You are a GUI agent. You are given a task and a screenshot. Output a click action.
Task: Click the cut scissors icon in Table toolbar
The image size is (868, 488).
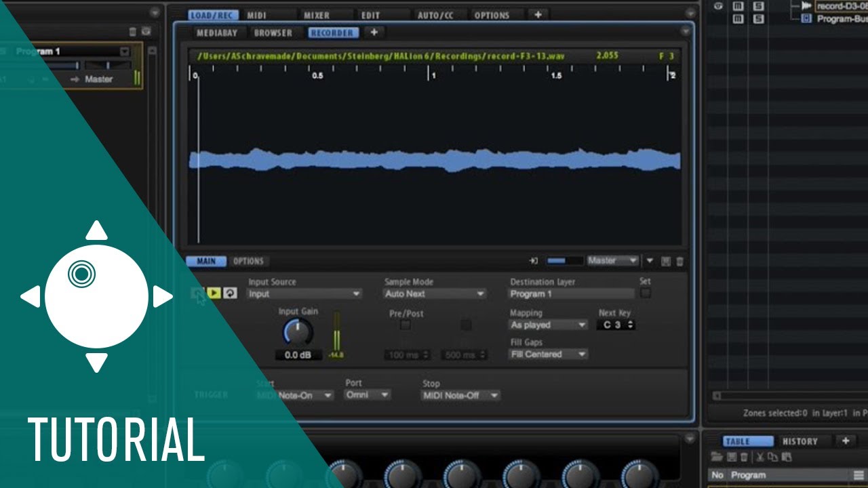[x=760, y=457]
